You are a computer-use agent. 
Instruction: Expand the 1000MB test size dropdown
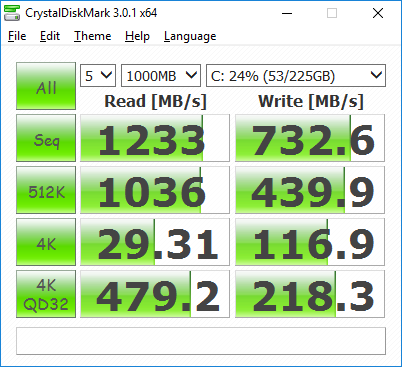(161, 76)
